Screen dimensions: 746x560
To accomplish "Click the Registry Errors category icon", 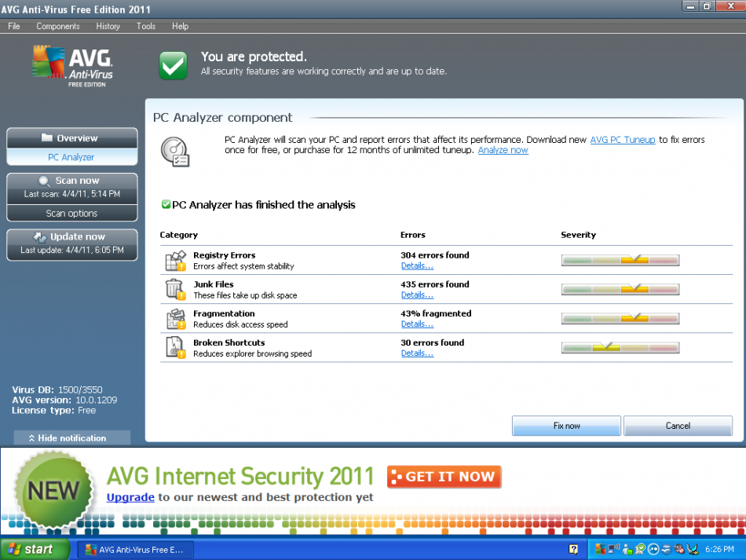I will point(175,261).
